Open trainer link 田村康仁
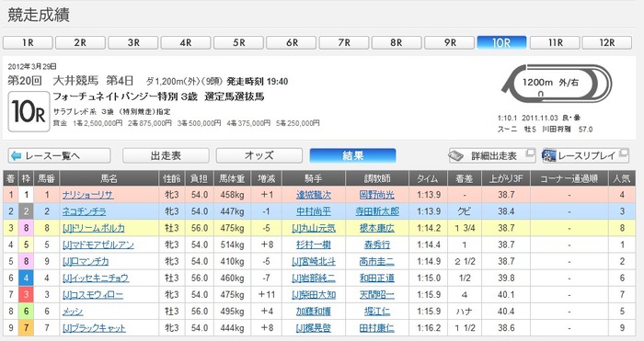This screenshot has width=644, height=341. coord(376,328)
